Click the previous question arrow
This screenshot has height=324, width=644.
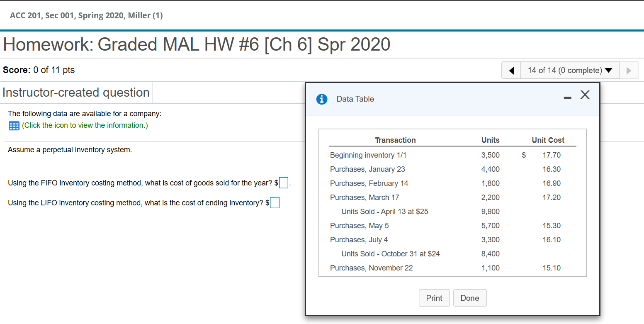pos(511,70)
